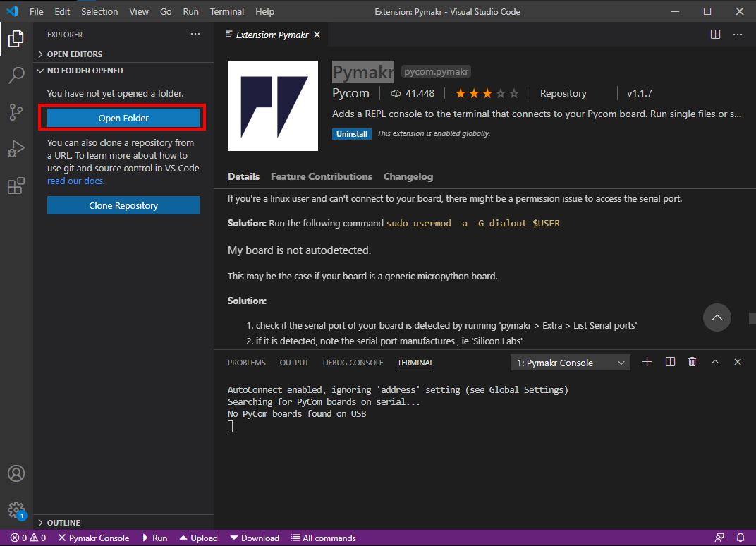756x546 pixels.
Task: Click the scroll-to-top round arrow button
Action: click(717, 317)
